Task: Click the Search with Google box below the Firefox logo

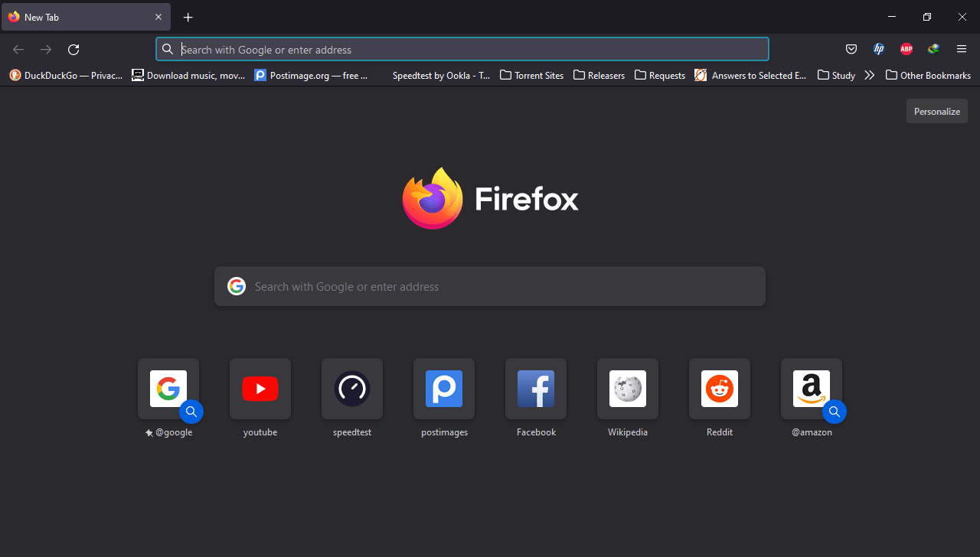Action: (490, 286)
